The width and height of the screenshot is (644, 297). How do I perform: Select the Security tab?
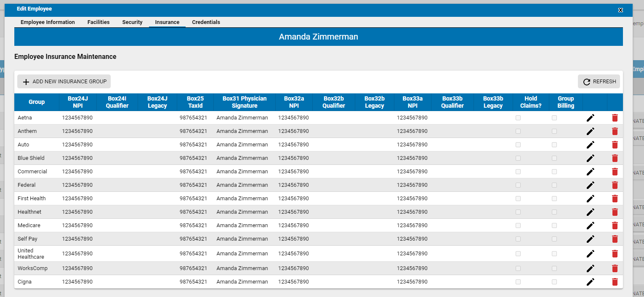click(132, 22)
